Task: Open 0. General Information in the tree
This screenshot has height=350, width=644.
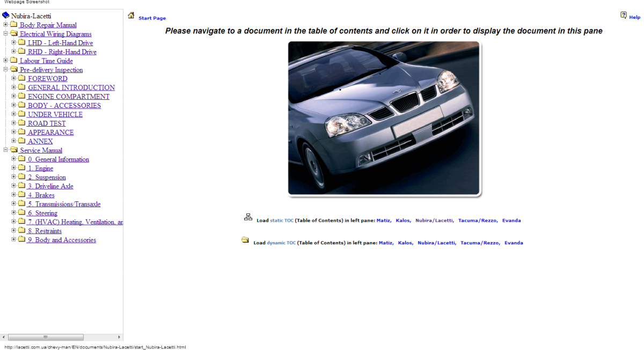Action: tap(58, 159)
